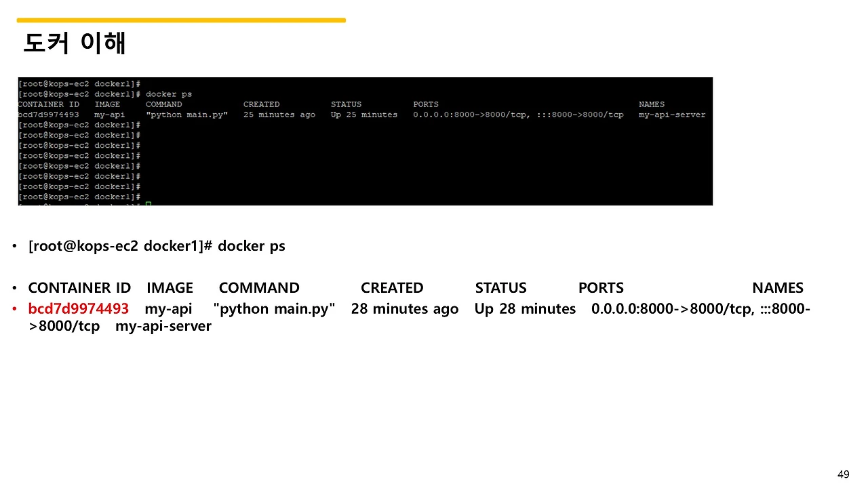868x488 pixels.
Task: Click the 'my-api' image name in the bullet row
Action: [169, 309]
